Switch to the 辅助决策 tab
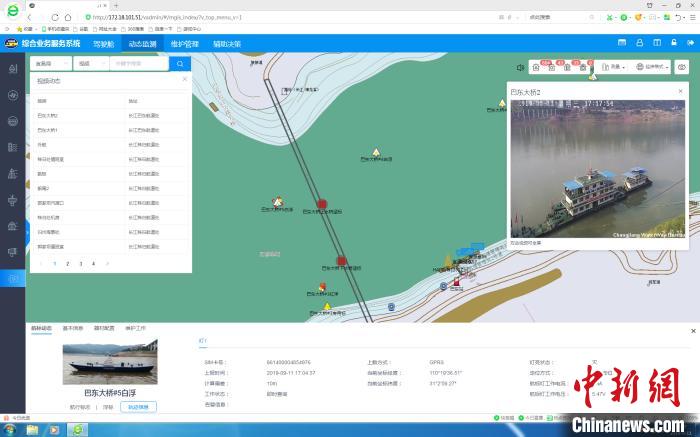This screenshot has width=700, height=437. point(226,44)
